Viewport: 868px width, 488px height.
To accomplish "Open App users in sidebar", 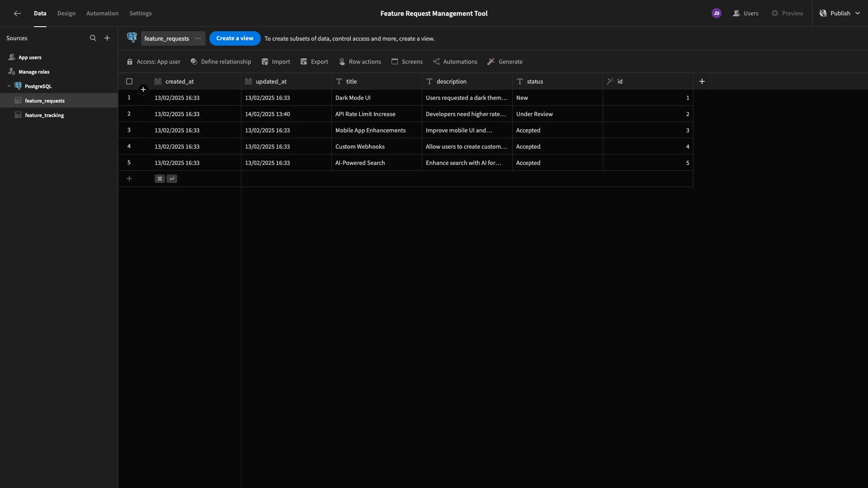I will (59, 57).
